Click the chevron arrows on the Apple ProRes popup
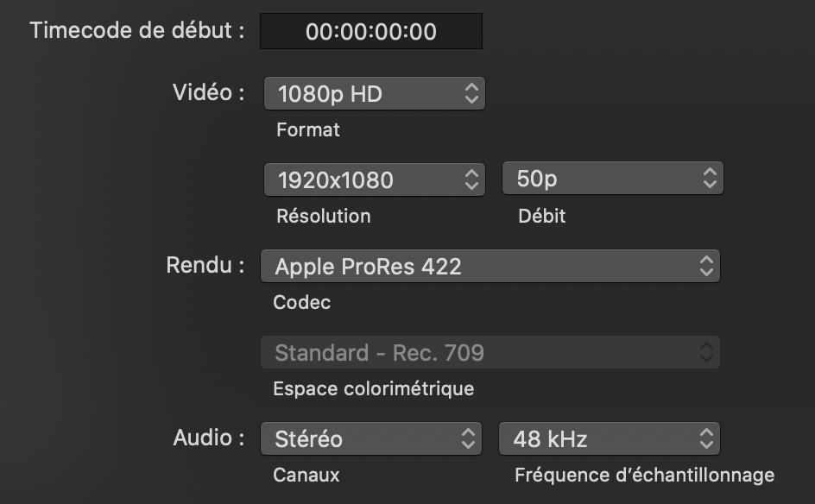The height and width of the screenshot is (504, 815). [x=706, y=267]
